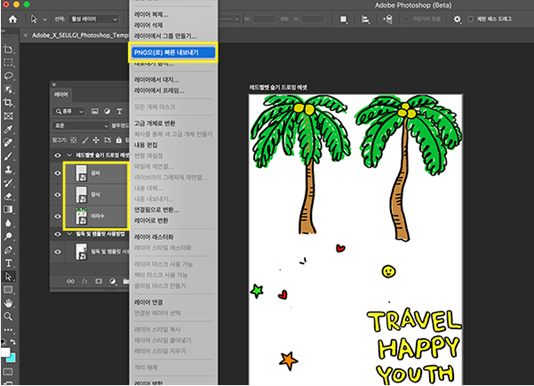Open the Edit Toolbar three-dots button
Image resolution: width=534 pixels, height=386 pixels.
[9, 329]
